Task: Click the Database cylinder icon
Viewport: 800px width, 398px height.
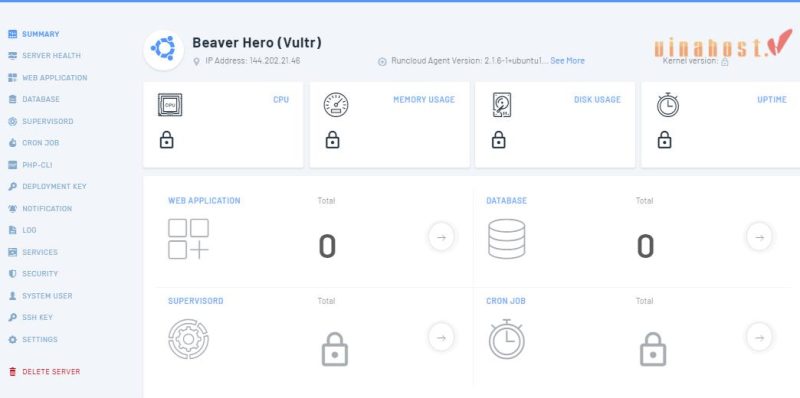Action: (507, 239)
